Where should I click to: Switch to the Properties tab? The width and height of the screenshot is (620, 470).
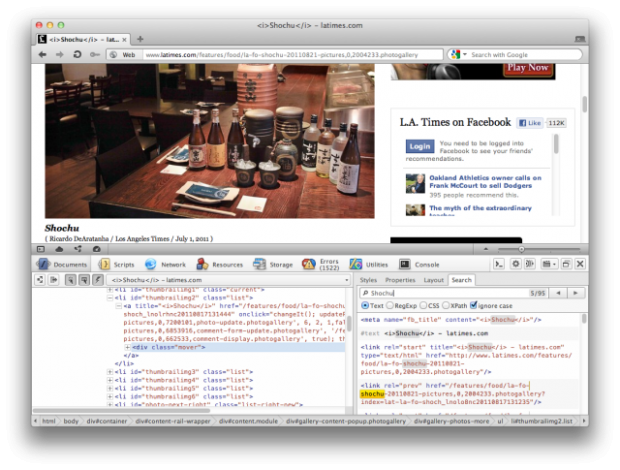(400, 280)
